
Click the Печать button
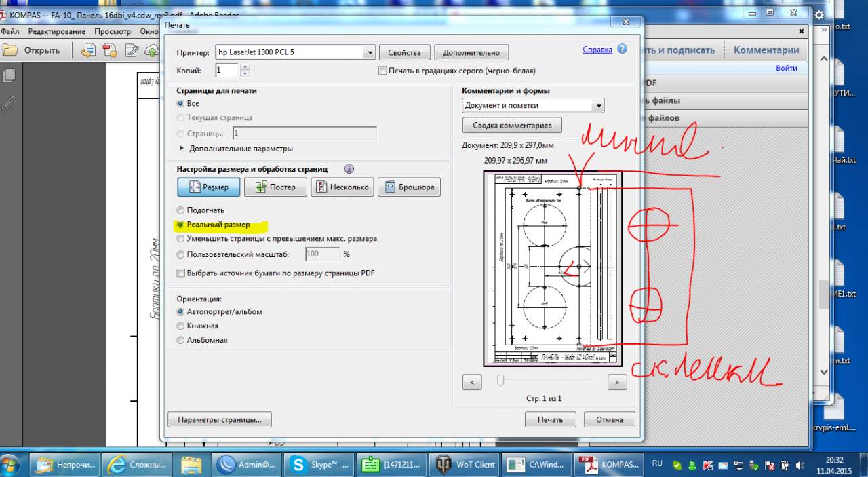[x=550, y=419]
